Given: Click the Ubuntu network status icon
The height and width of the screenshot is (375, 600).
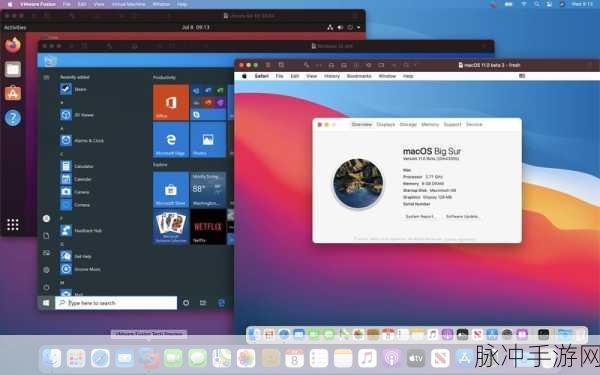Looking at the screenshot, I should pos(330,28).
